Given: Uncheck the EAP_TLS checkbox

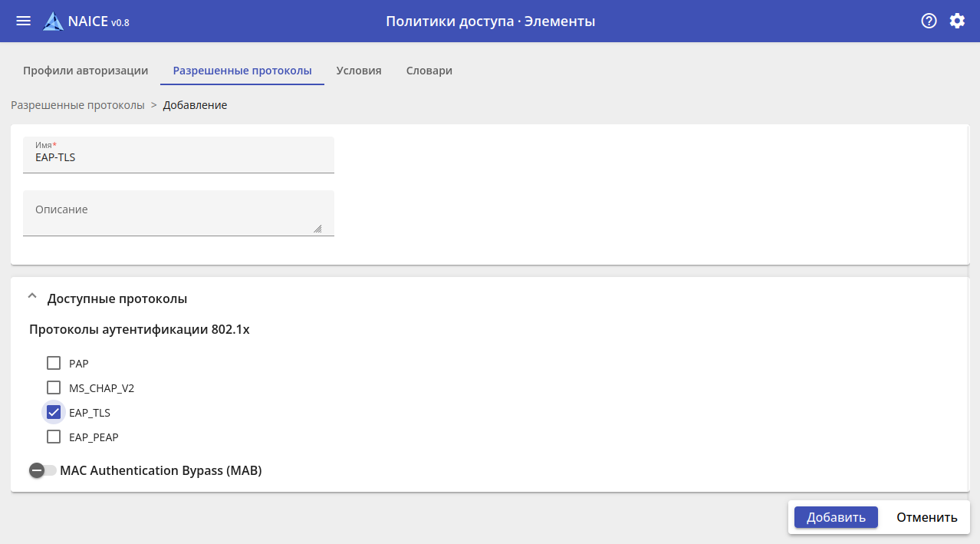Looking at the screenshot, I should [x=54, y=412].
